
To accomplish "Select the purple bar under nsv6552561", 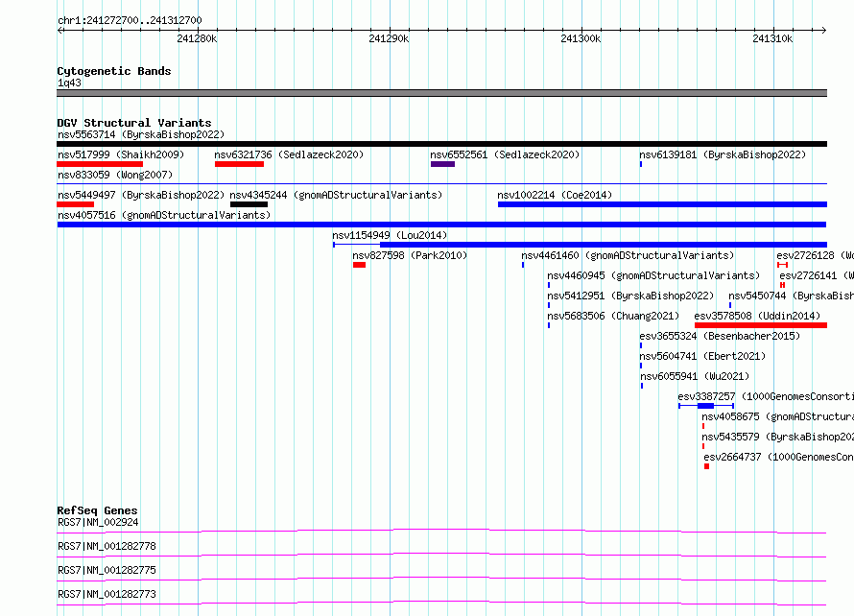I will click(x=442, y=164).
